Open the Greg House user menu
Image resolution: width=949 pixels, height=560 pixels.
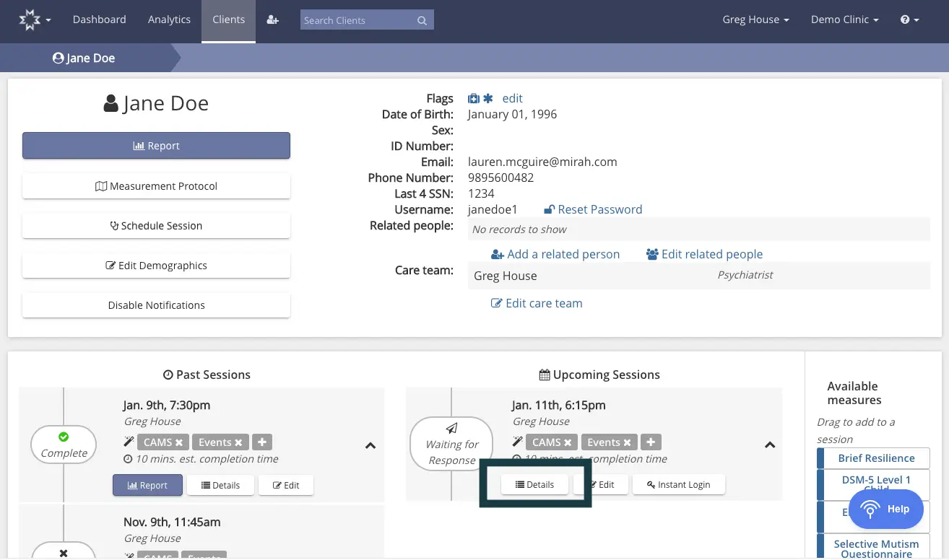[755, 19]
